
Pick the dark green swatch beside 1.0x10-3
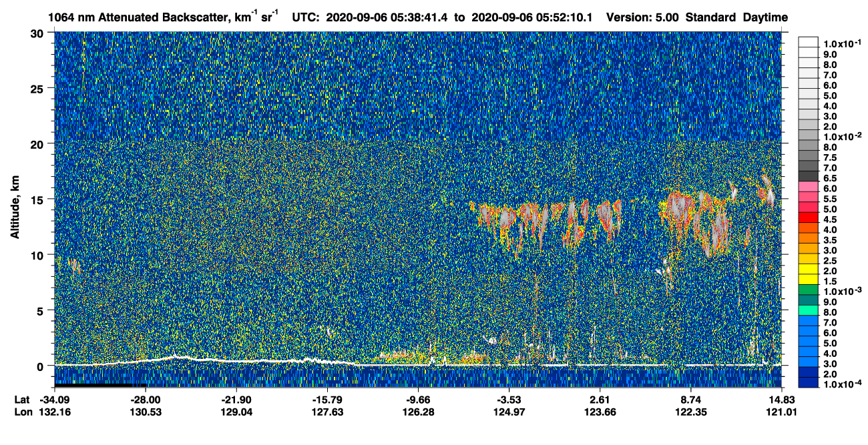808,290
